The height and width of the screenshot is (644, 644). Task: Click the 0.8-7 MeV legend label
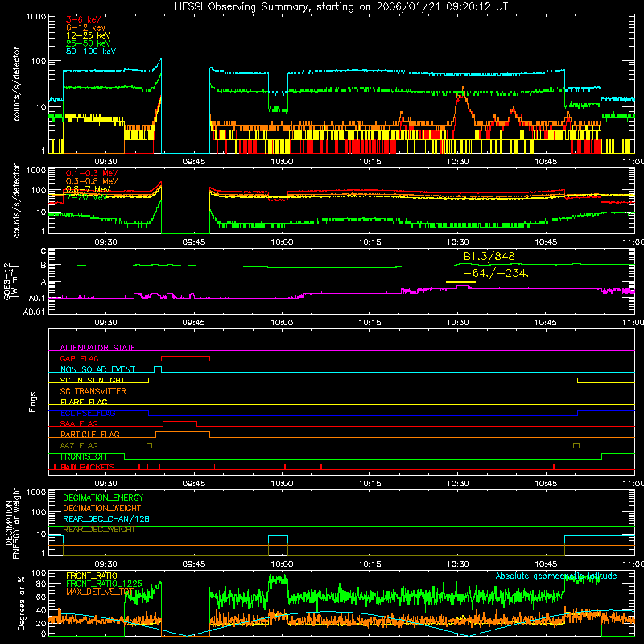tap(88, 189)
